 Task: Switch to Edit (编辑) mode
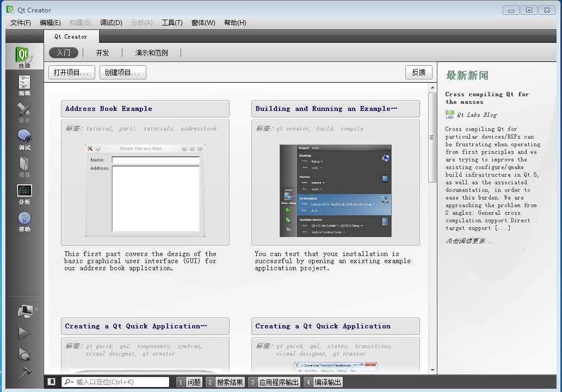(x=24, y=85)
